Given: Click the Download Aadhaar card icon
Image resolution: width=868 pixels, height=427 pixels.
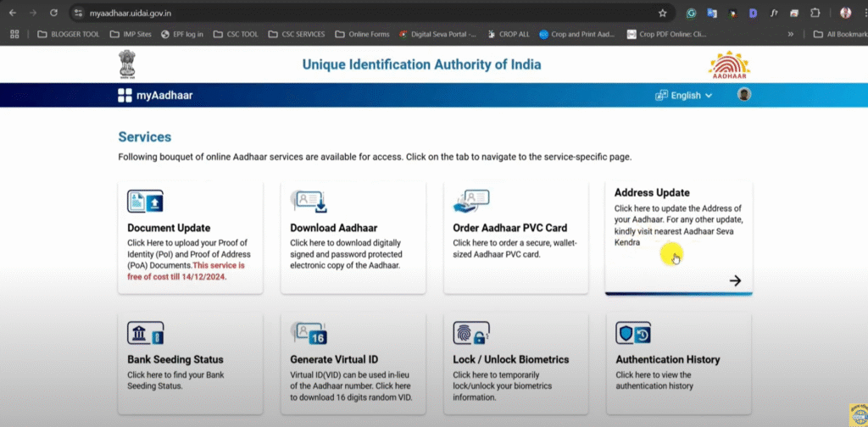Looking at the screenshot, I should 309,201.
